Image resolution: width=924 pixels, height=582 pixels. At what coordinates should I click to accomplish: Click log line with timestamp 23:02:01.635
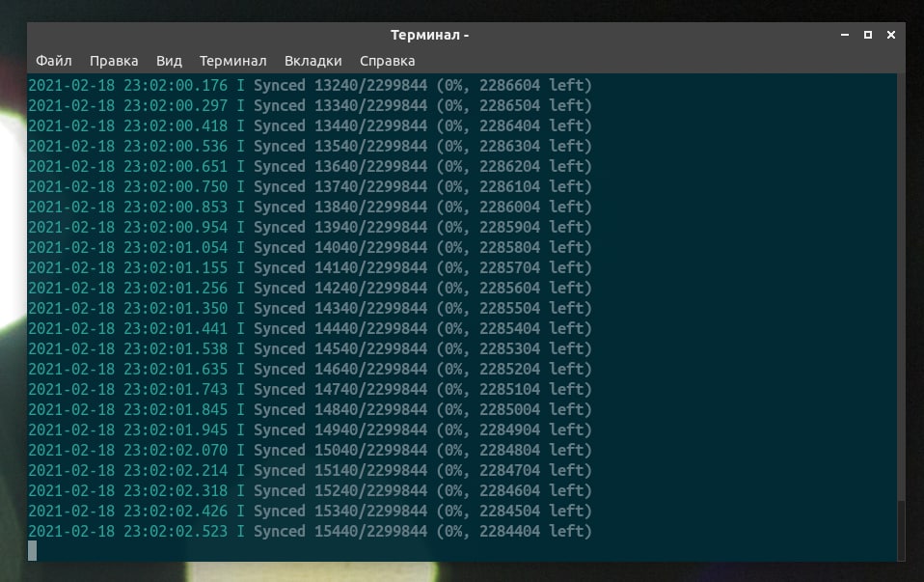[x=310, y=369]
